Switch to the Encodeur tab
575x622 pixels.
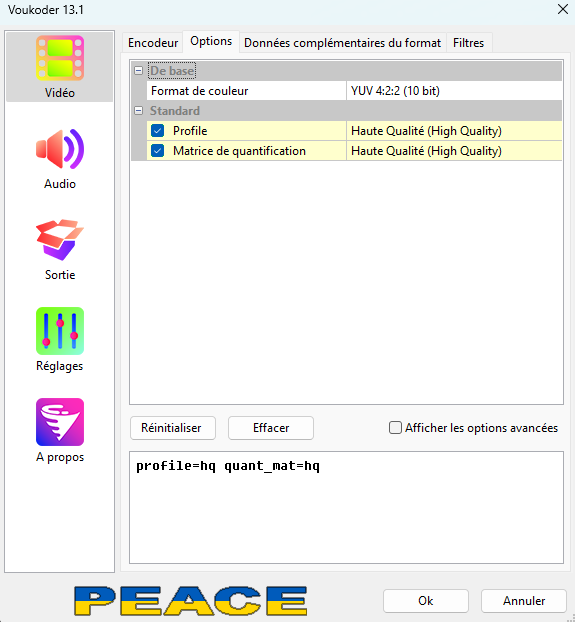153,42
